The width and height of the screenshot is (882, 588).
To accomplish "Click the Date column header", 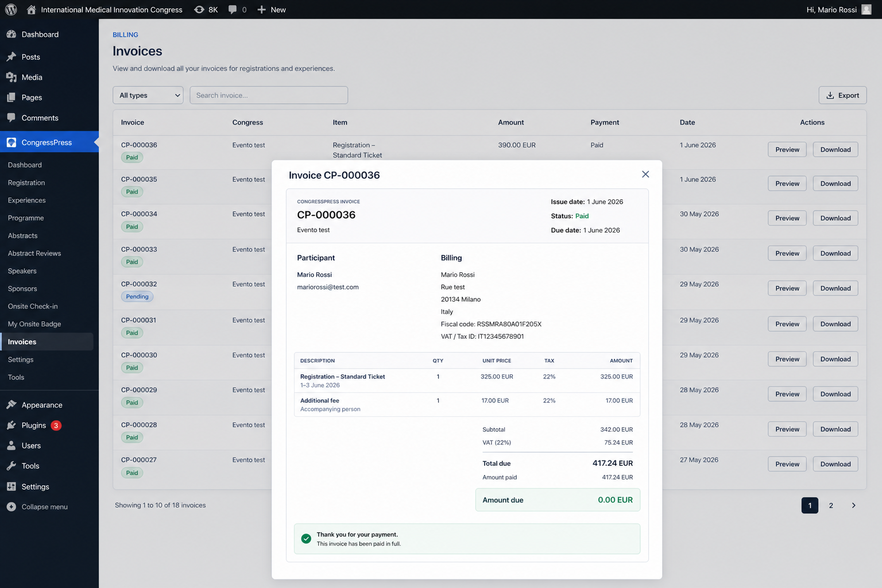I will (x=687, y=122).
